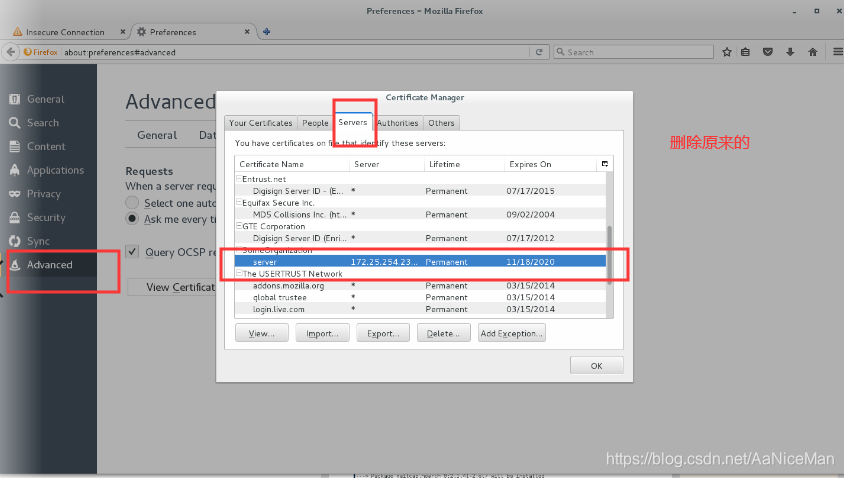Switch to Insecure Connection browser tab
844x478 pixels.
[x=65, y=32]
